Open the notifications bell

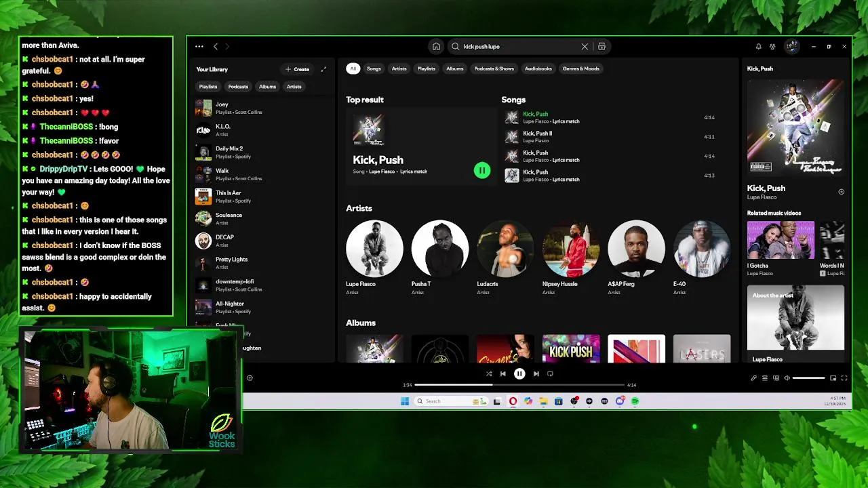click(x=758, y=47)
